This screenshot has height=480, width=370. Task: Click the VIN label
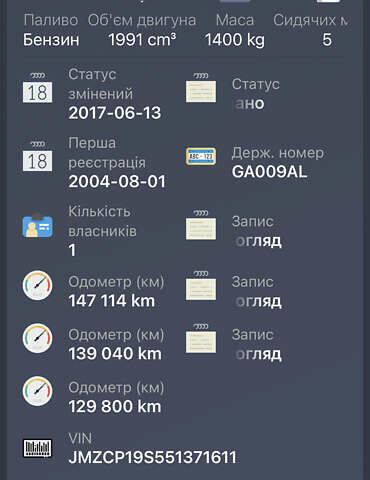pos(80,438)
